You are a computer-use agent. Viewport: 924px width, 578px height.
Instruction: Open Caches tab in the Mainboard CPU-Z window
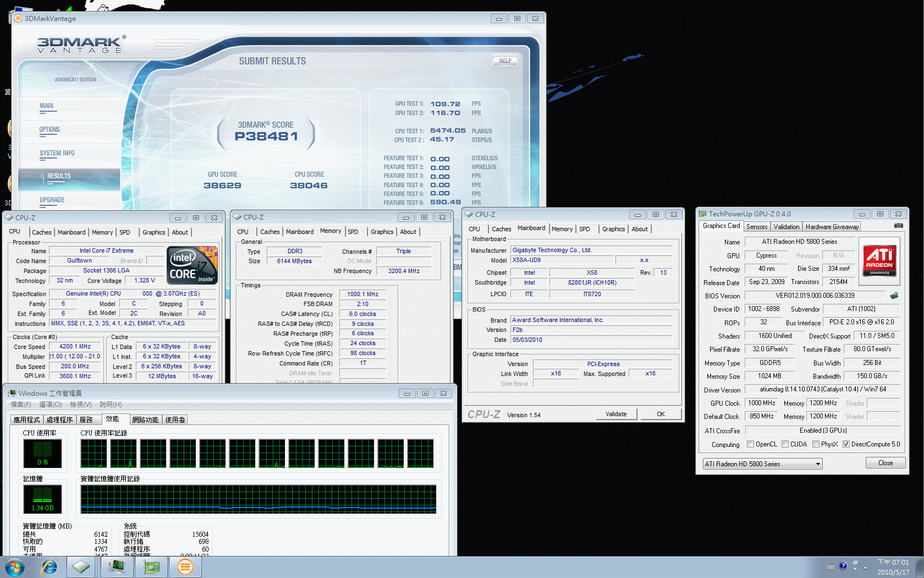click(501, 229)
